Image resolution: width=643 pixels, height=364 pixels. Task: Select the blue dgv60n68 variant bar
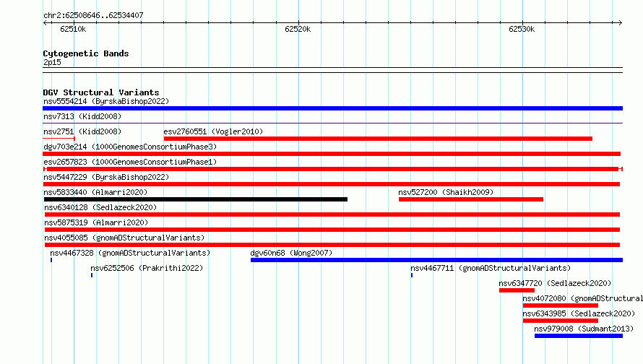[x=436, y=260]
